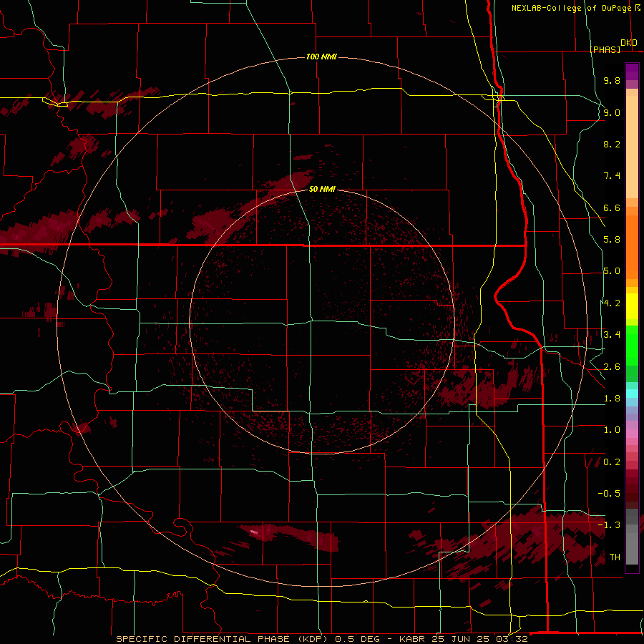Click the 100 NMI range ring label
Viewport: 644px width, 644px height.
321,57
